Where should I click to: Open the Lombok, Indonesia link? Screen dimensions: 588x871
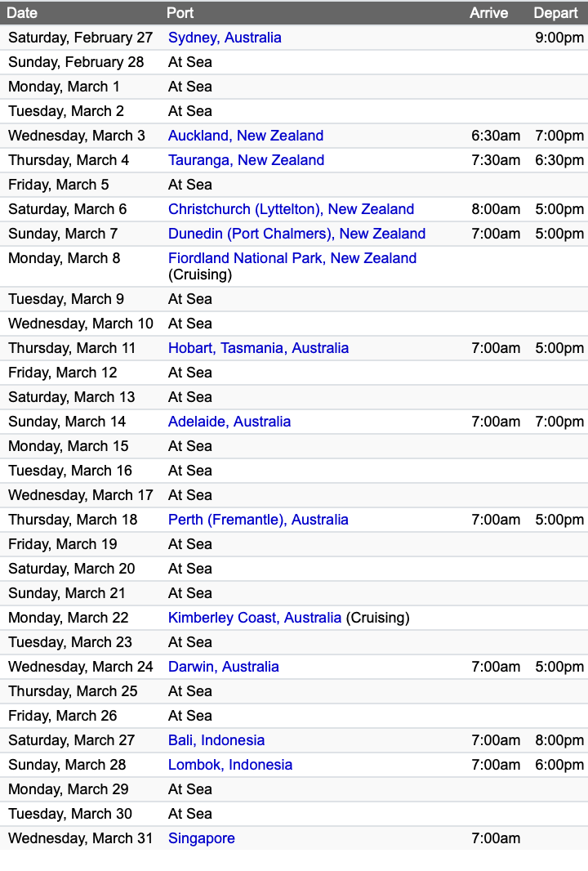tap(230, 765)
